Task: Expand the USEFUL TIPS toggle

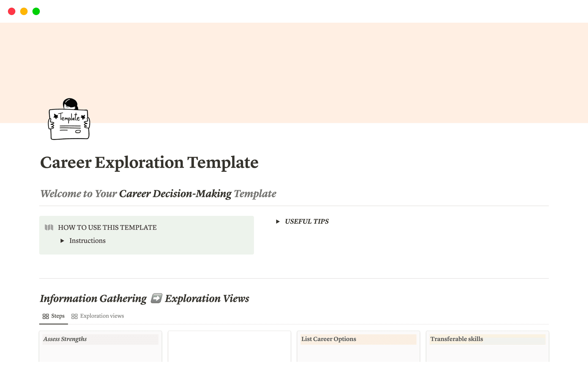Action: (x=278, y=221)
